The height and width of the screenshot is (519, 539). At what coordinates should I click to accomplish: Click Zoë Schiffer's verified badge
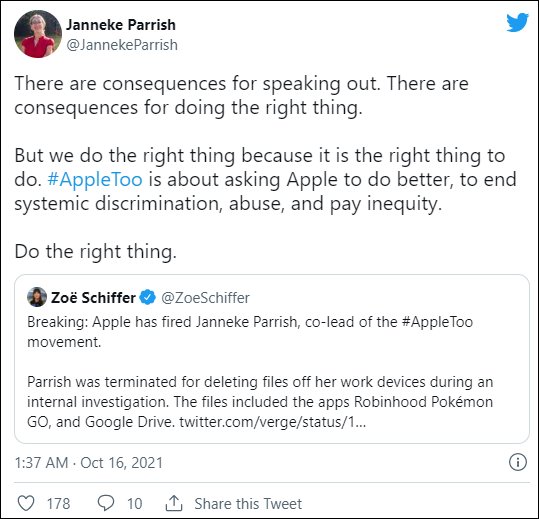click(x=148, y=297)
